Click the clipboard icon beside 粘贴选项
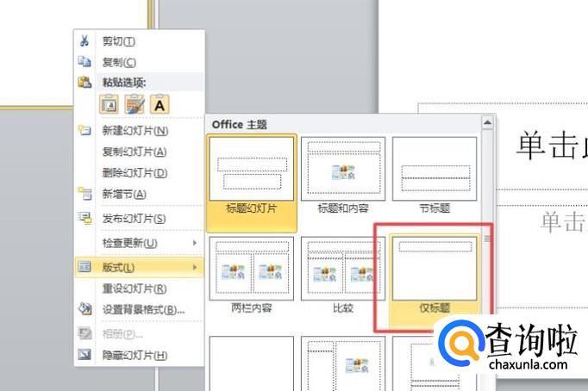The height and width of the screenshot is (391, 588). point(84,82)
